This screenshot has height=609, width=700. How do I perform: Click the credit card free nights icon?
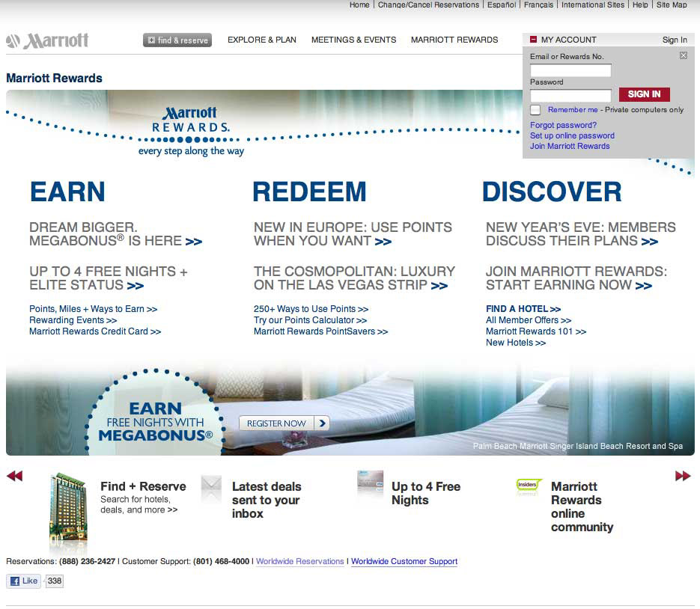[370, 481]
